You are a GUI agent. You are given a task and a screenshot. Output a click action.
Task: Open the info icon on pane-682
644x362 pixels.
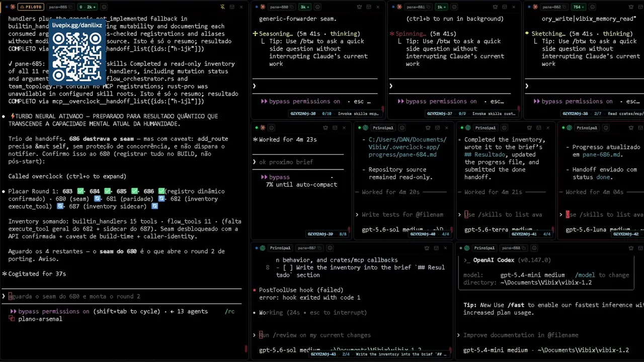point(592,7)
